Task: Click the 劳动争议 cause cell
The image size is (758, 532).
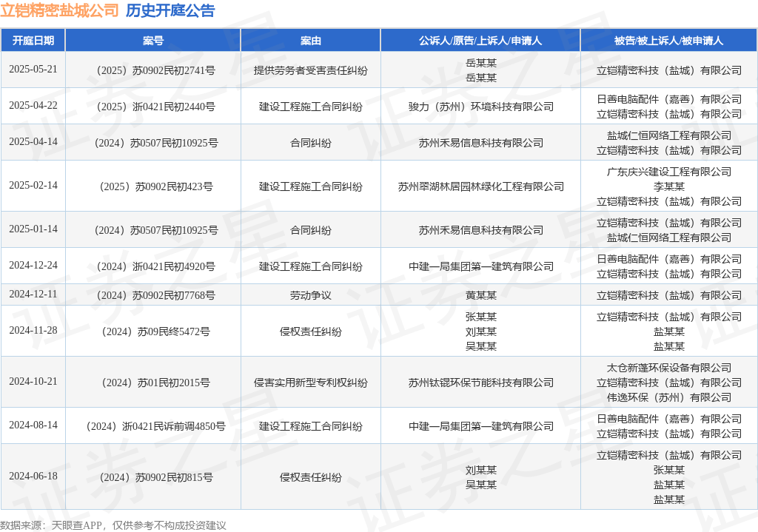Action: click(x=310, y=296)
